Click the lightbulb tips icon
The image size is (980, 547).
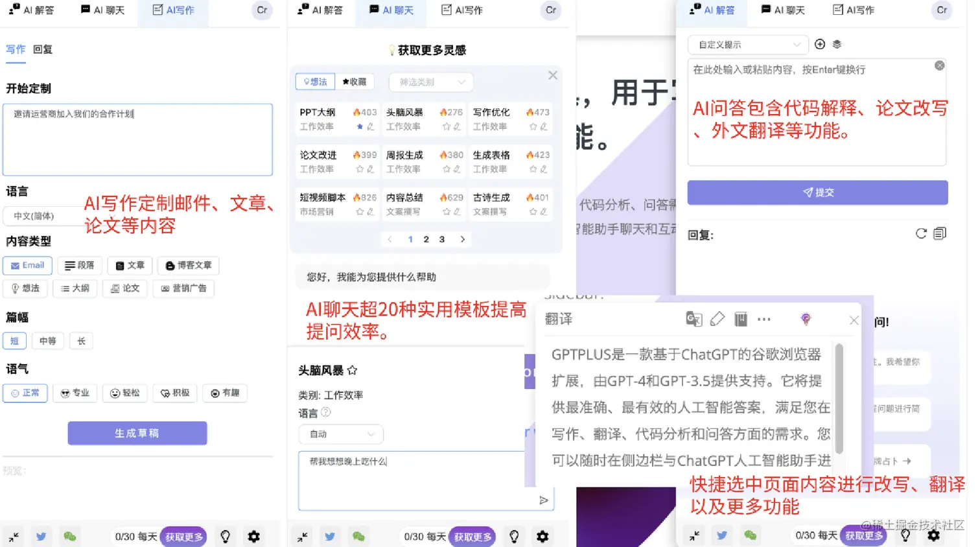[x=225, y=536]
